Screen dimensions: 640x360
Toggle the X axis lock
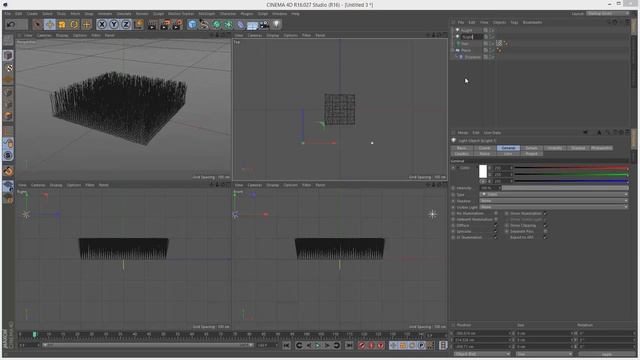[x=102, y=24]
